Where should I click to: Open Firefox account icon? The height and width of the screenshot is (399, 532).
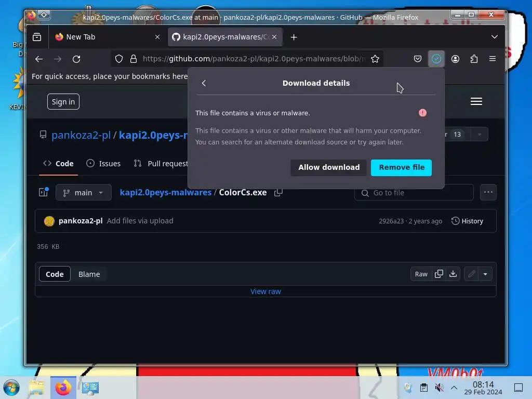coord(455,59)
